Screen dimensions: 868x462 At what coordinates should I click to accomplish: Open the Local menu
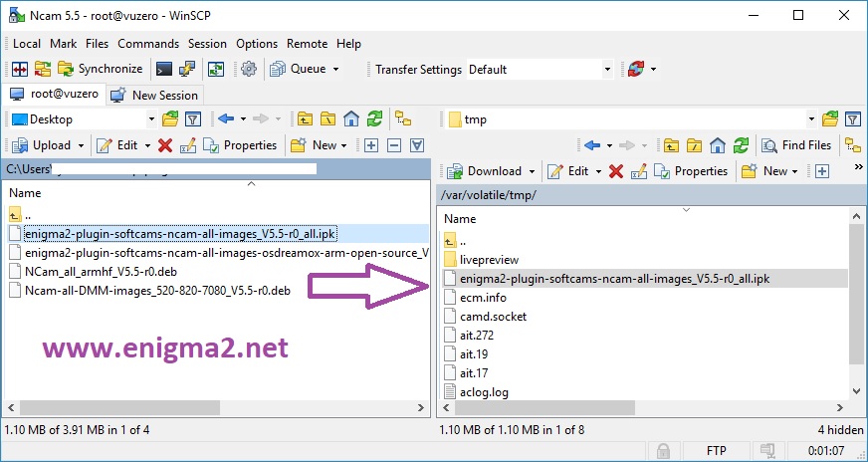tap(27, 44)
